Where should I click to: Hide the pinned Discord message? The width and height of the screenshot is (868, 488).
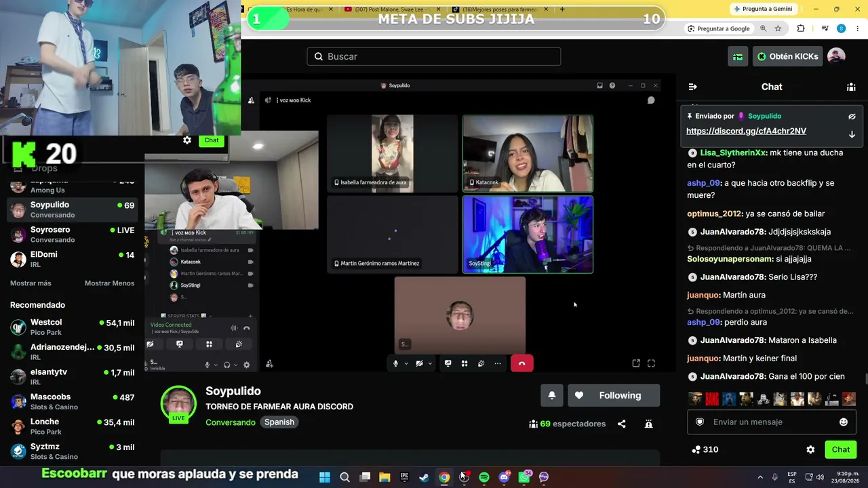(x=852, y=117)
